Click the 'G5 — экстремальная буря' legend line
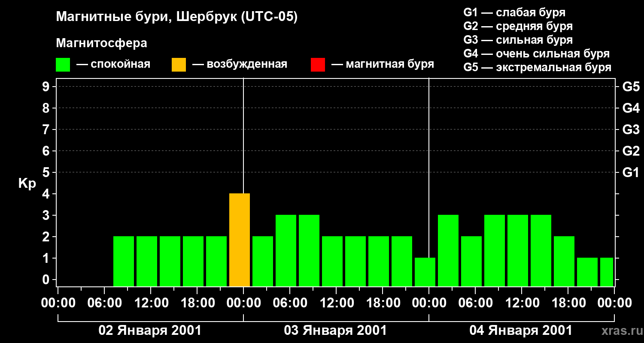 pyautogui.click(x=537, y=67)
